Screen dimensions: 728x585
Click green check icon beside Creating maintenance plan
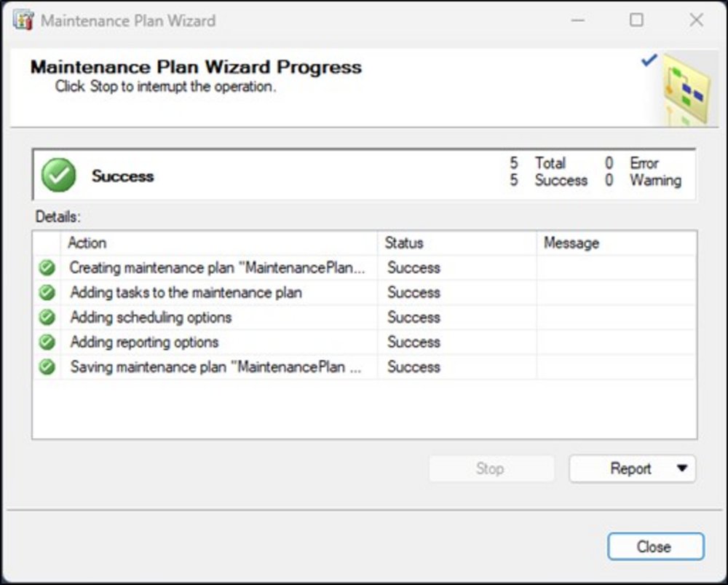[x=47, y=268]
